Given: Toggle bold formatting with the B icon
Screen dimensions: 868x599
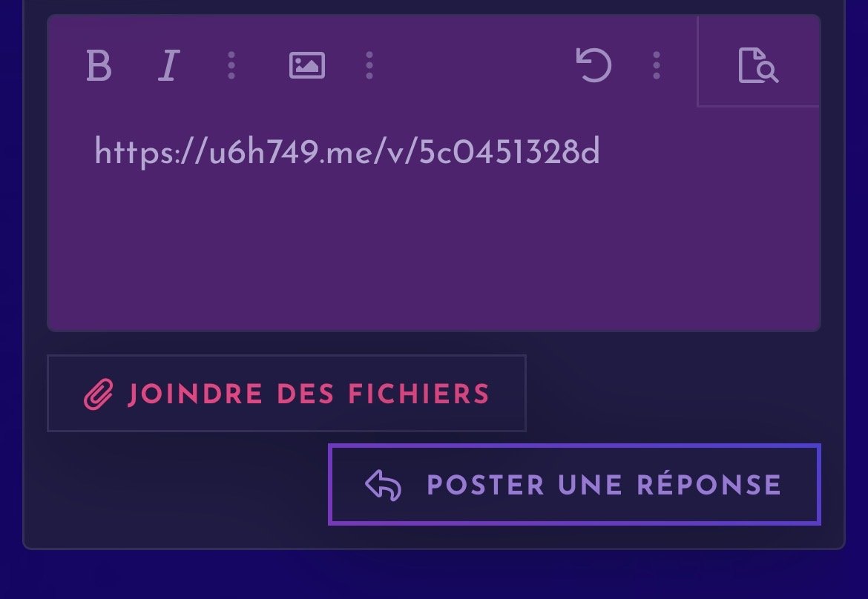Looking at the screenshot, I should (x=99, y=66).
